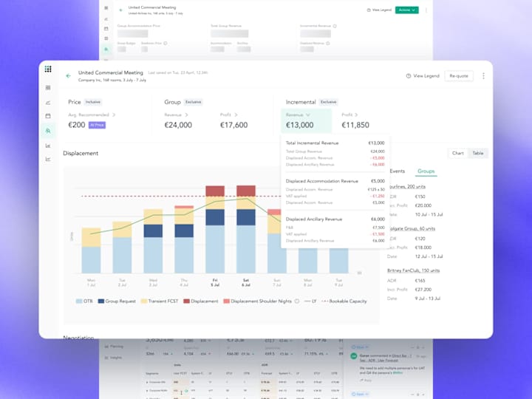
Task: Click the Sat 6 Jul chart bar
Action: click(x=246, y=229)
